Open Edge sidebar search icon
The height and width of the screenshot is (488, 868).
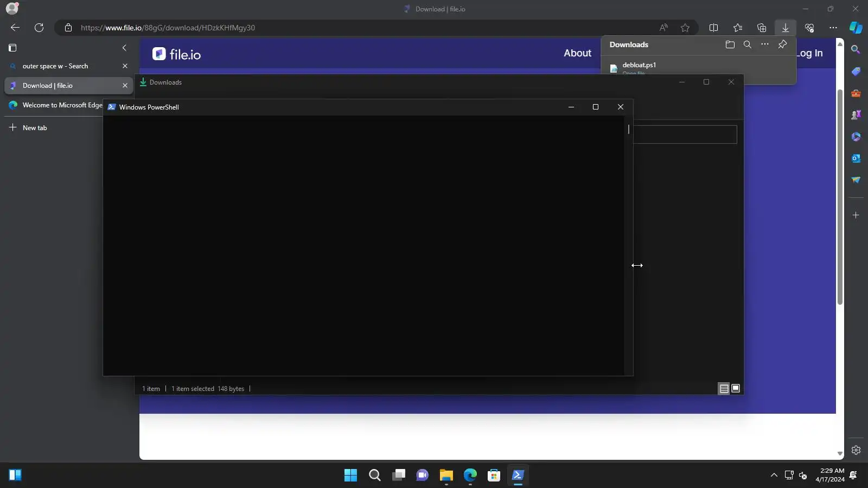pos(856,49)
